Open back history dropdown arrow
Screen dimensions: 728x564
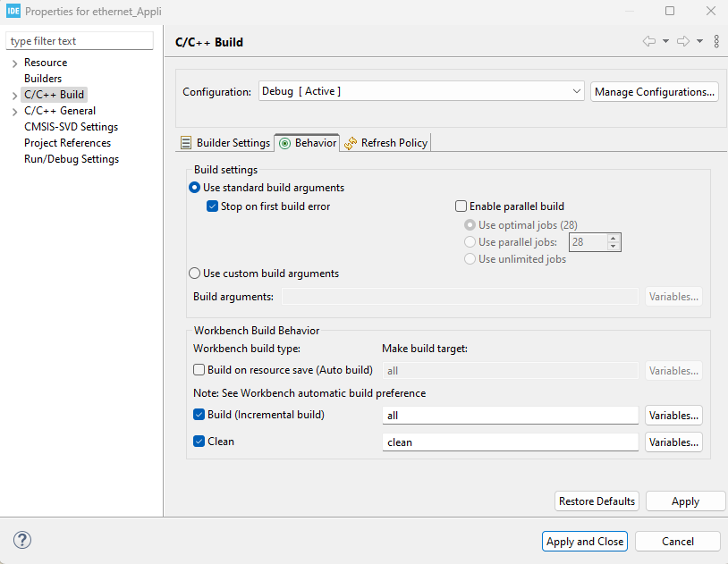665,42
